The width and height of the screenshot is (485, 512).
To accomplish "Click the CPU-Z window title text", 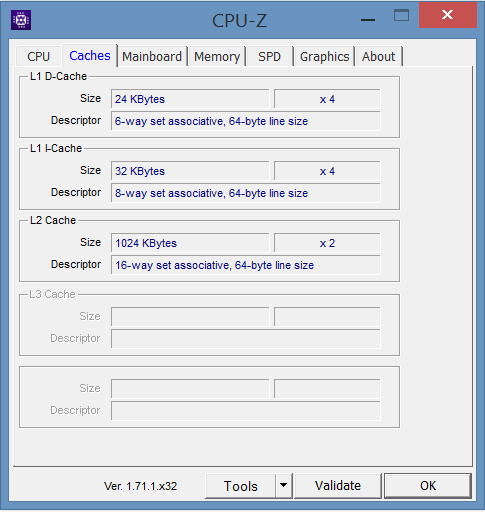I will point(239,21).
